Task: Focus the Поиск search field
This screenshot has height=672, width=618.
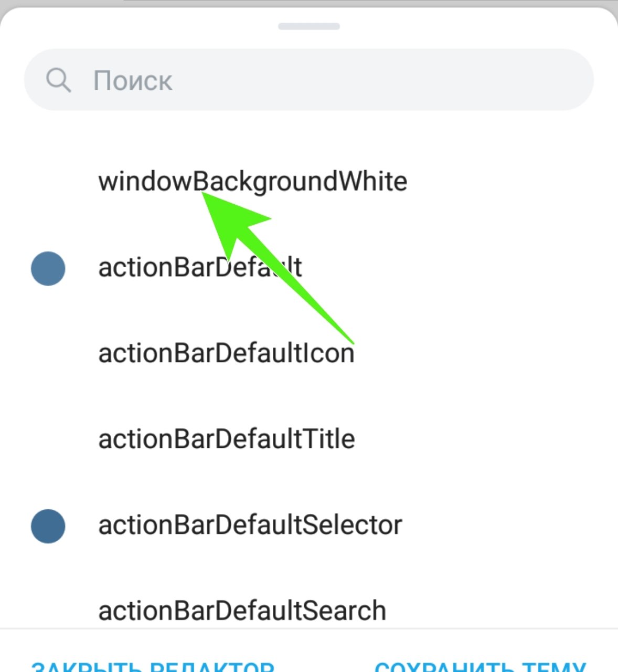Action: point(309,80)
